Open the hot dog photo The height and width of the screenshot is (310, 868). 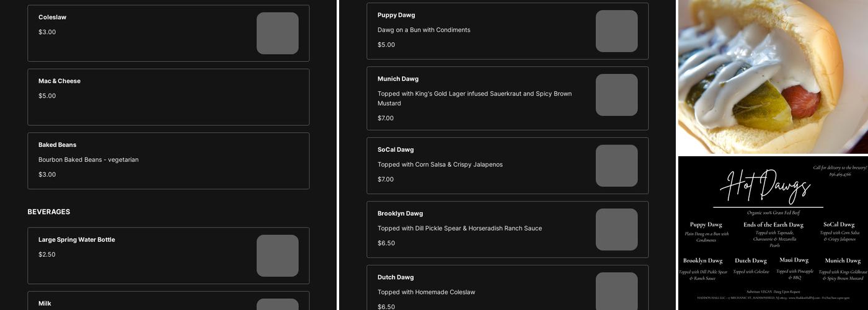coord(773,76)
